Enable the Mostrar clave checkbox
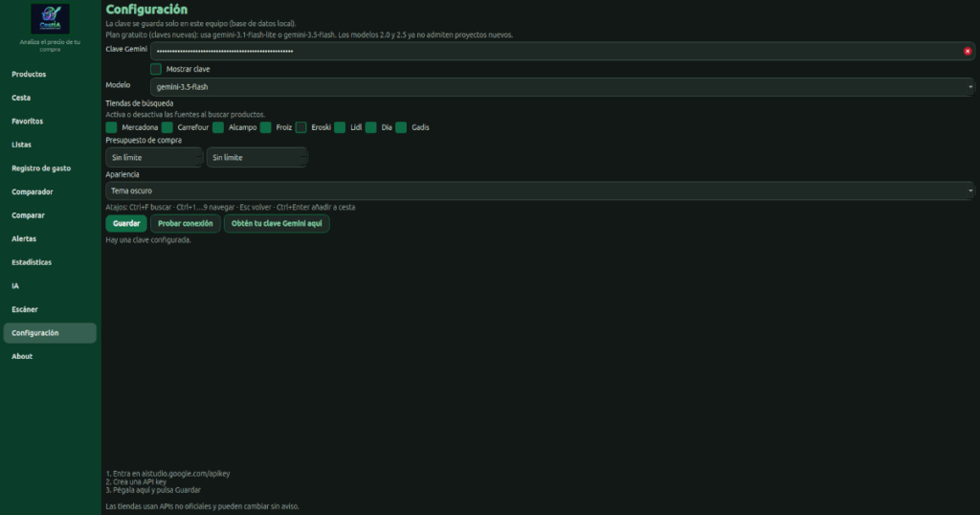 pos(156,69)
